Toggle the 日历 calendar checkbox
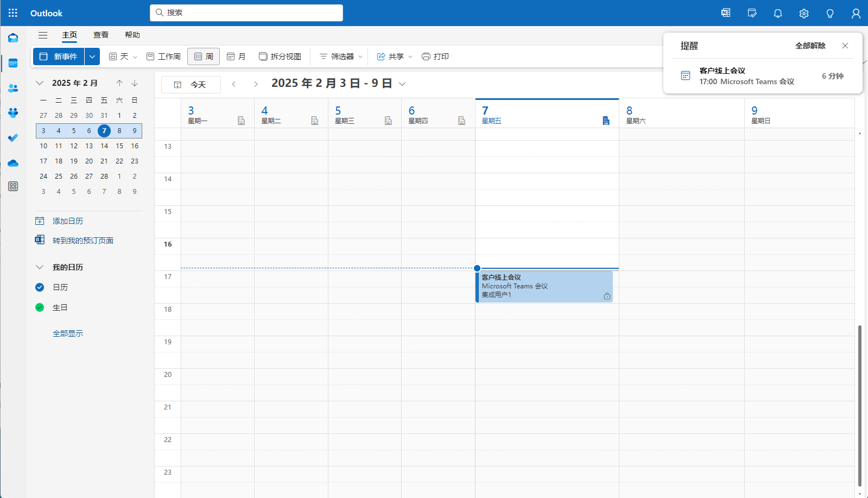Viewport: 868px width, 498px height. click(40, 287)
